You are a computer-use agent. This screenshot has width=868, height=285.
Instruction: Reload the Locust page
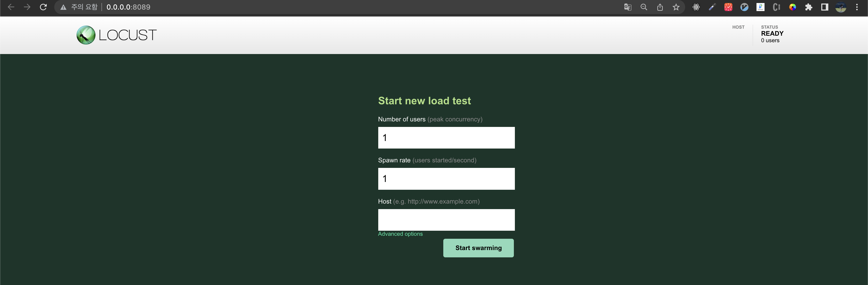pyautogui.click(x=43, y=7)
